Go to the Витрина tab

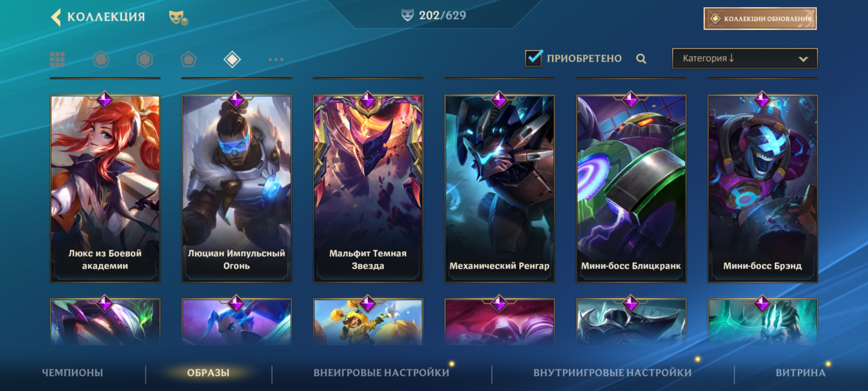click(800, 373)
